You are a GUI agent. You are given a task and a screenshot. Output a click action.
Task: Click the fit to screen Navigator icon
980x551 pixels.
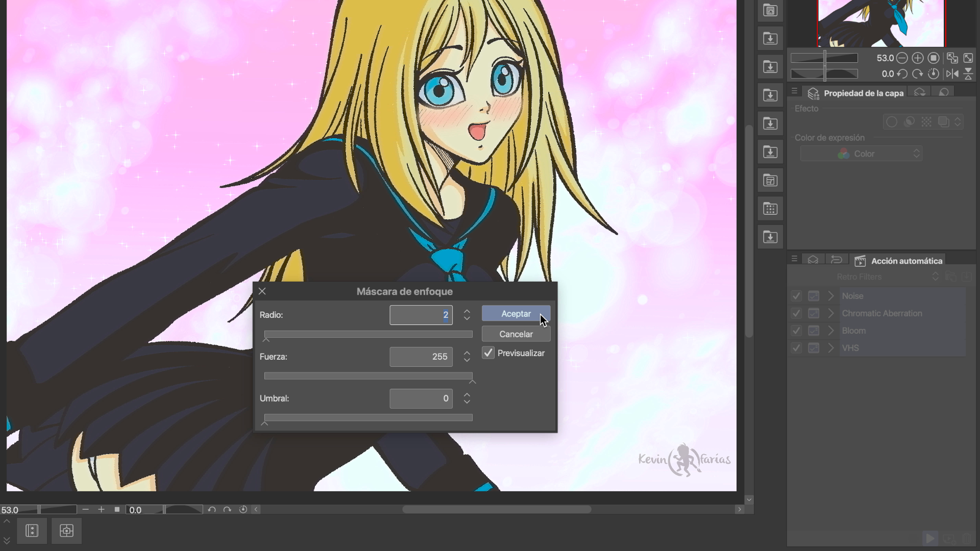coord(952,58)
